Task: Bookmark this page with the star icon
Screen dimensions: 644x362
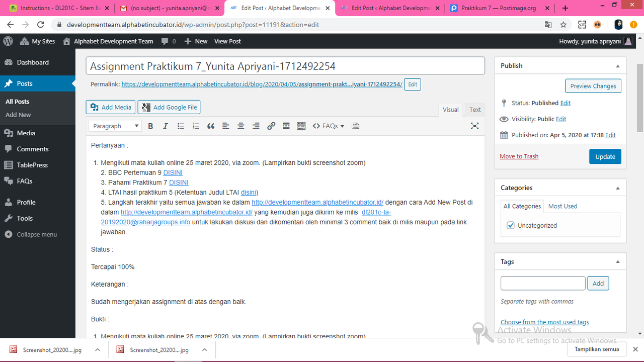Action: point(563,25)
